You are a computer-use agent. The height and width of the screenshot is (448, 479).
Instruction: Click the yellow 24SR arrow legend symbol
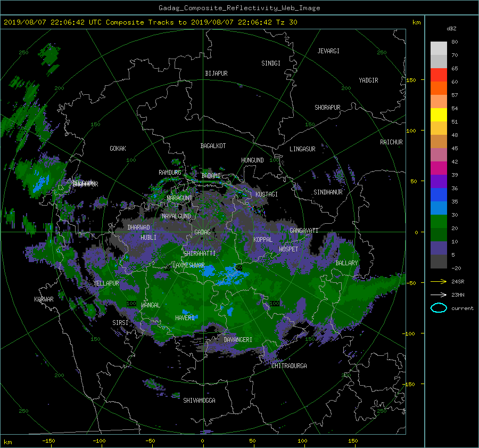(x=439, y=282)
